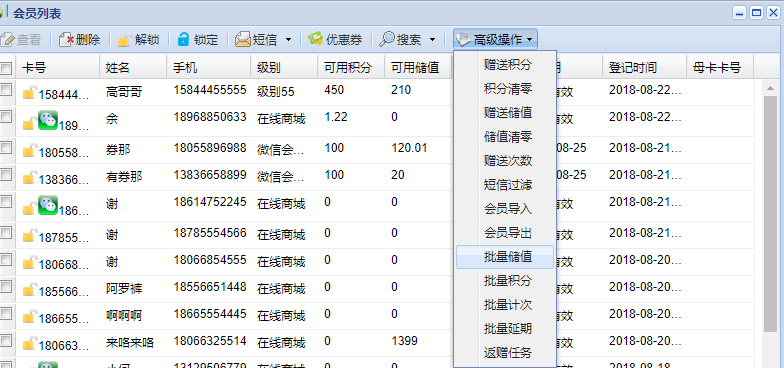Sort by the 可用积分 column header

351,68
